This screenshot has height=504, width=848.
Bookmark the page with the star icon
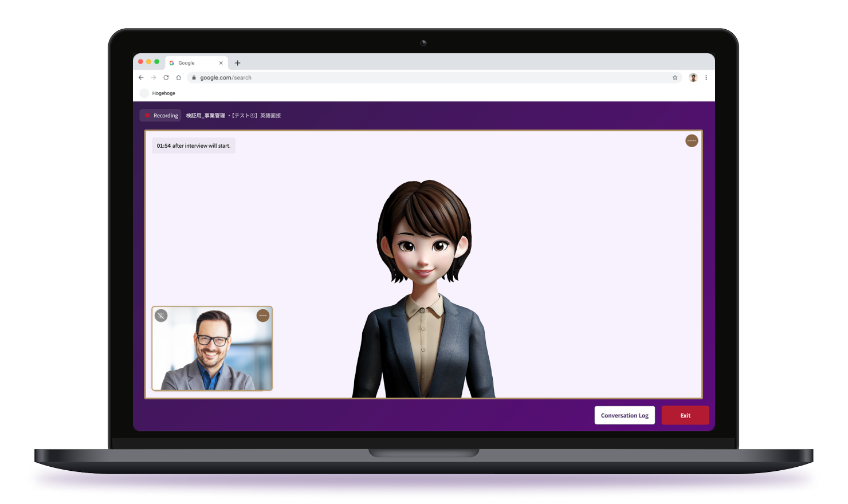coord(675,78)
